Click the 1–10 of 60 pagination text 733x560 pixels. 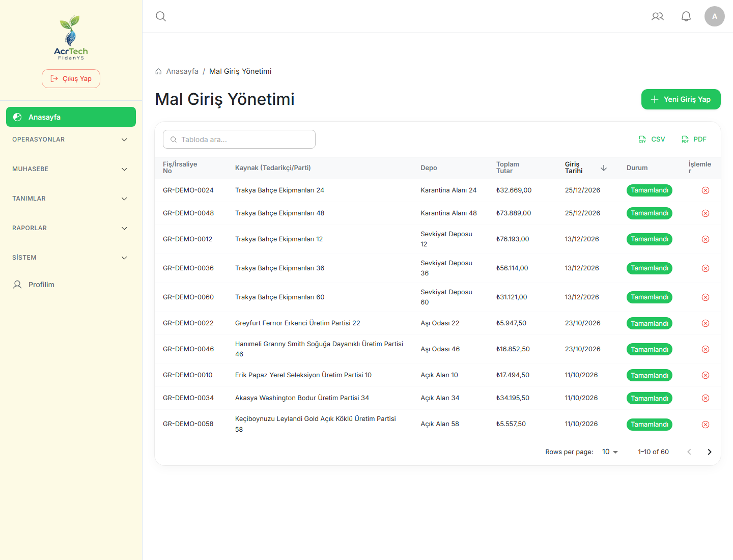pyautogui.click(x=654, y=452)
